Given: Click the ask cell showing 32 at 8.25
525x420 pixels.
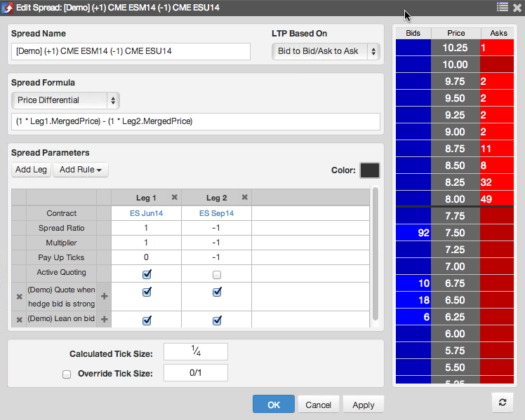Looking at the screenshot, I should 497,182.
